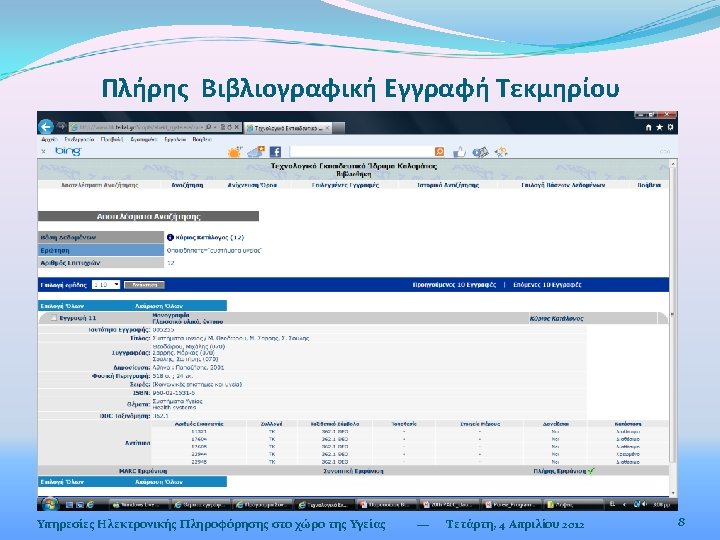Viewport: 720px width, 540px height.
Task: Open the Επεξεργασία menu
Action: click(x=79, y=139)
